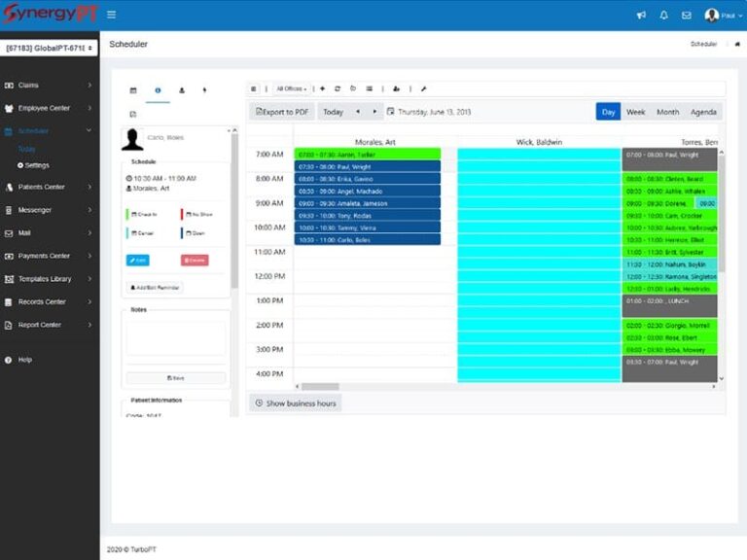Mark appointment as No Show

click(x=198, y=214)
